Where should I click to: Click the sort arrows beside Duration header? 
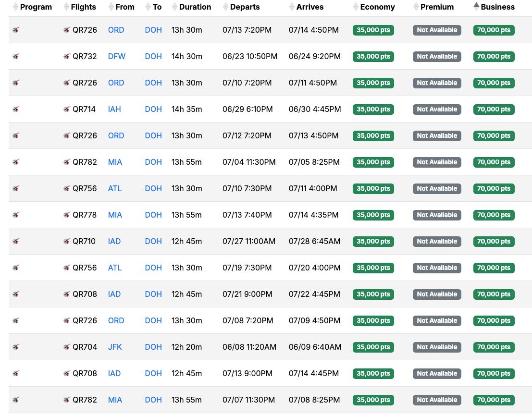point(174,7)
